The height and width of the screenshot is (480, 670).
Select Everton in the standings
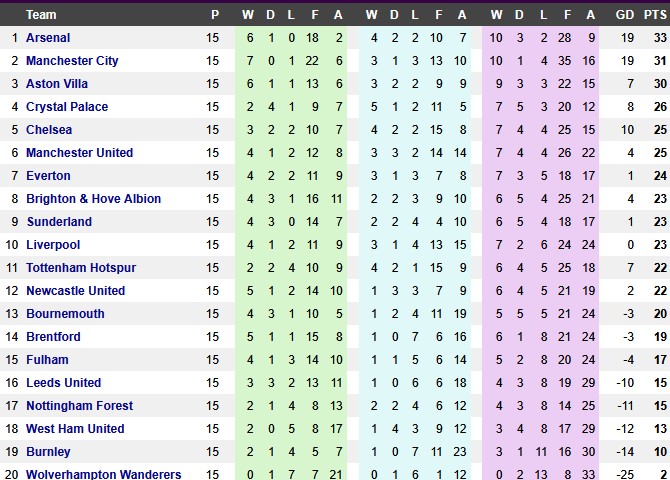coord(47,176)
